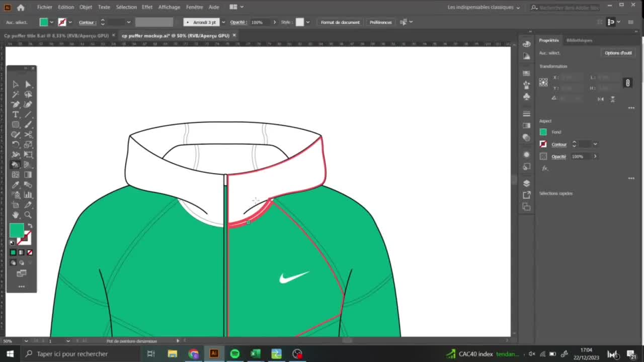Select the Type (T) tool
Viewport: 644px width, 362px height.
(16, 115)
